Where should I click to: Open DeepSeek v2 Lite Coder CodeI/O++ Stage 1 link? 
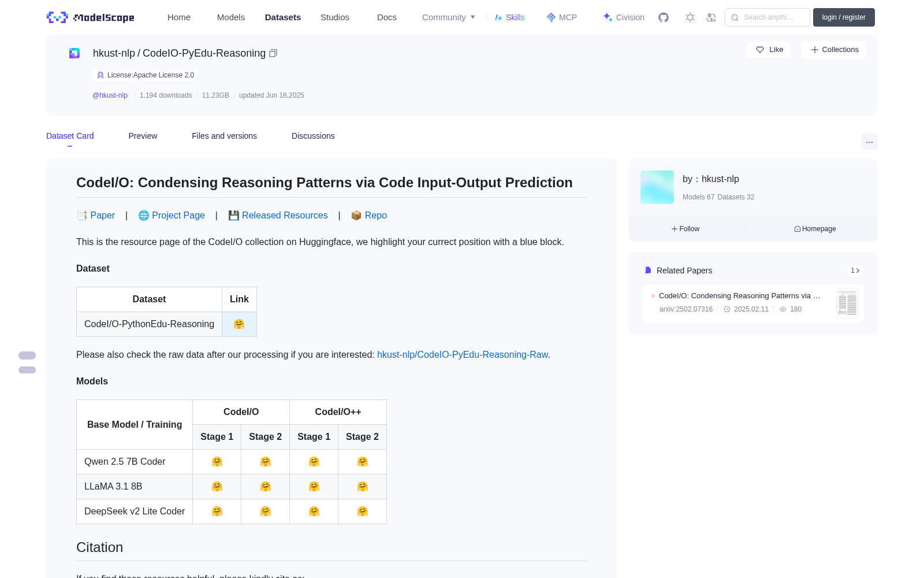pyautogui.click(x=314, y=512)
